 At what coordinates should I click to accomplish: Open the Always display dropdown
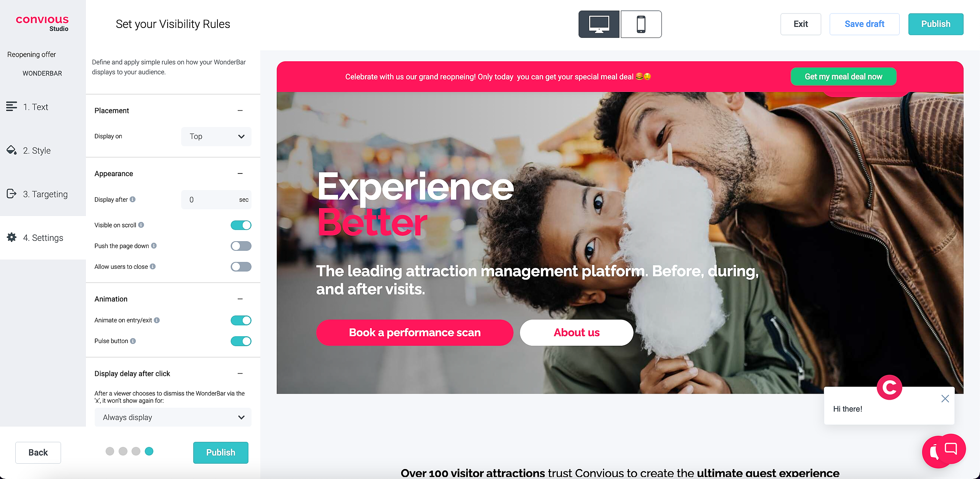click(x=173, y=417)
